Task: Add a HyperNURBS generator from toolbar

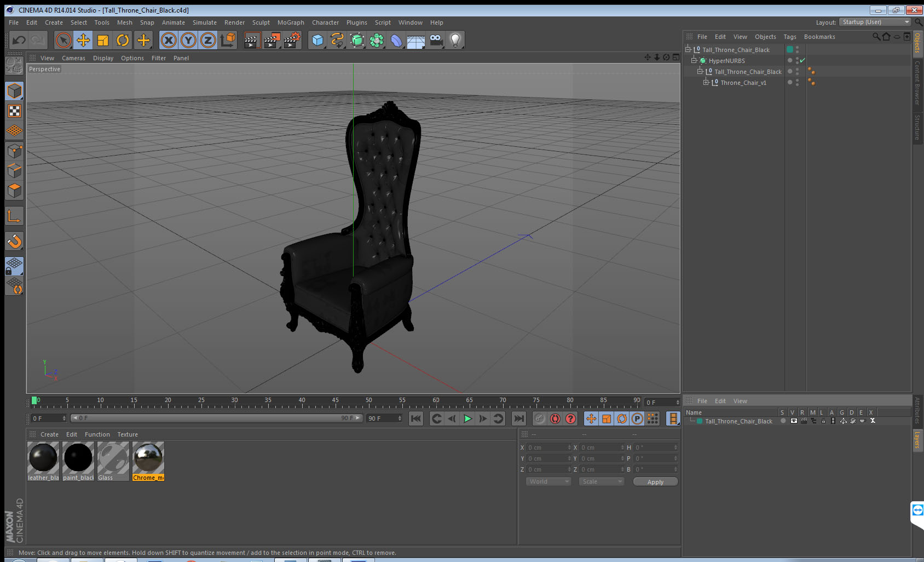Action: (357, 40)
